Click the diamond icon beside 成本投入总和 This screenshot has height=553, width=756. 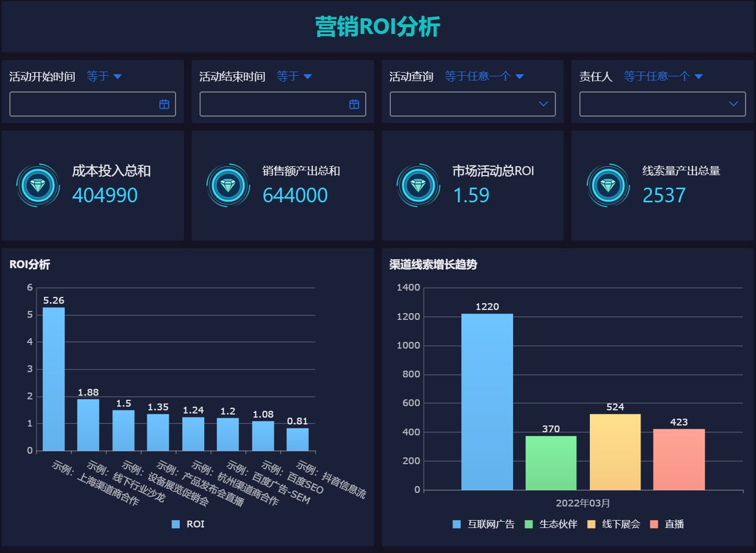38,185
